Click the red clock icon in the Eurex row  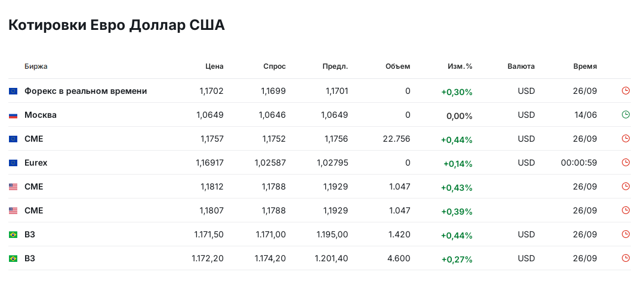pyautogui.click(x=625, y=163)
